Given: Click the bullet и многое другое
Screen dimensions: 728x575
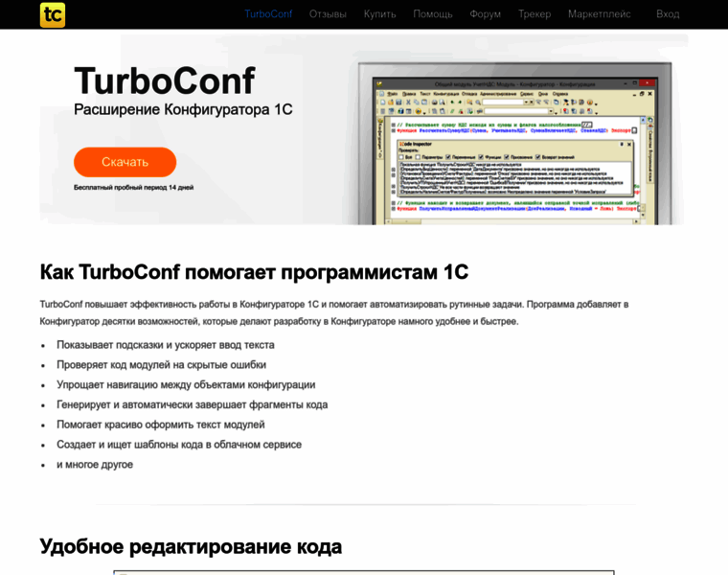Looking at the screenshot, I should (95, 465).
